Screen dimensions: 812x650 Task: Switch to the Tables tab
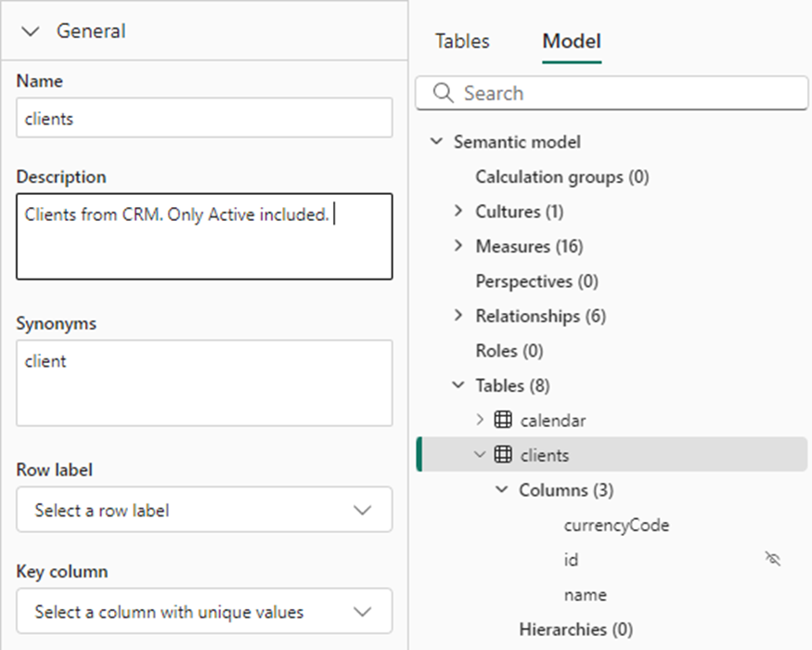(462, 42)
